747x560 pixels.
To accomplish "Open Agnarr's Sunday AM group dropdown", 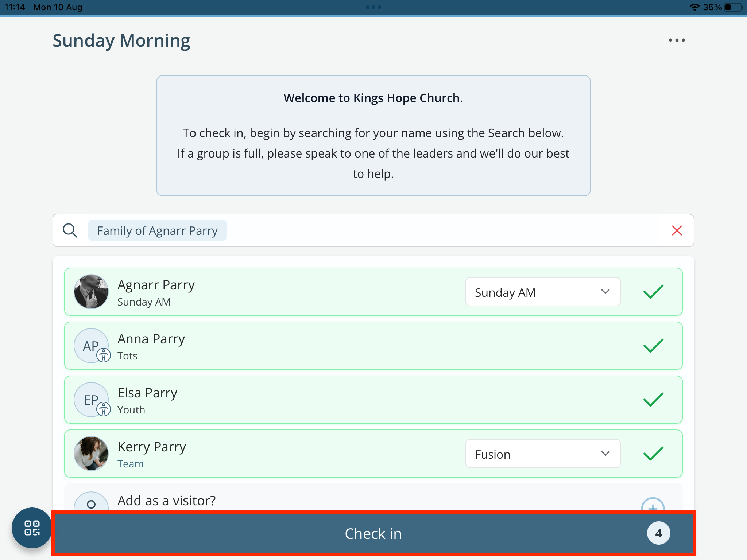I will (x=543, y=292).
